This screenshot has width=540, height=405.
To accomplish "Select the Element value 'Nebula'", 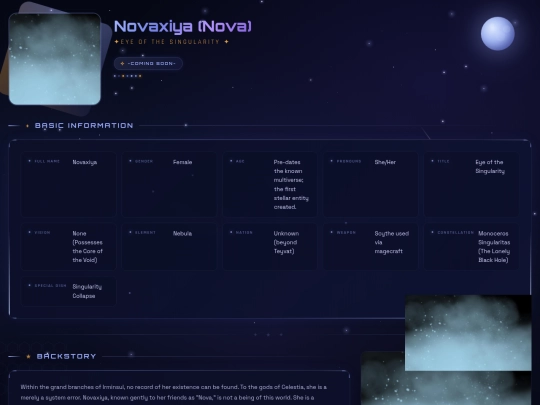I will tap(183, 233).
